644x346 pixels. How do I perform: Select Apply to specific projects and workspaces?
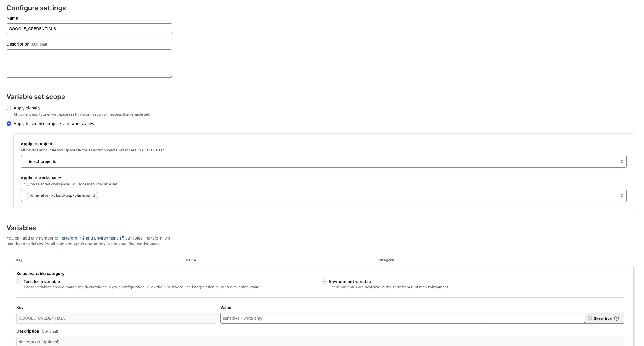[9, 124]
